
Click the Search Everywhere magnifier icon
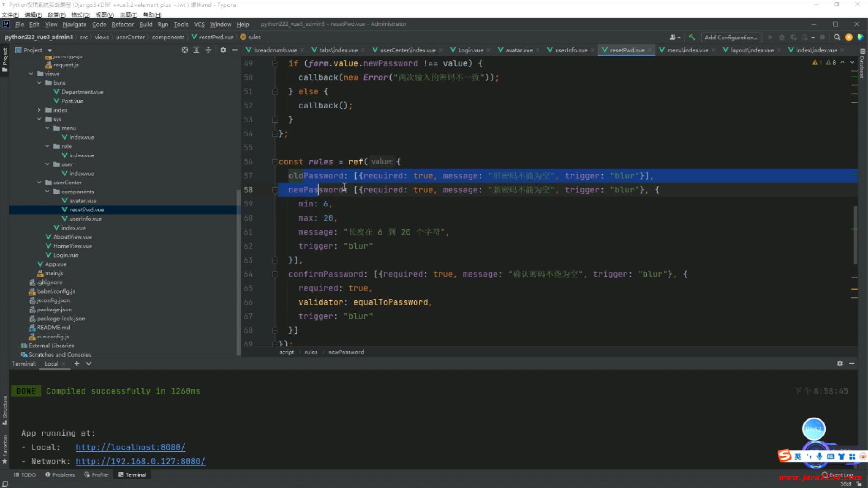pos(837,37)
